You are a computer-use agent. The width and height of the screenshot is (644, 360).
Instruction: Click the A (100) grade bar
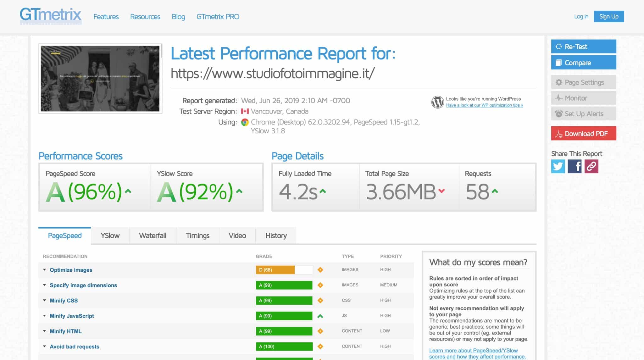(284, 346)
